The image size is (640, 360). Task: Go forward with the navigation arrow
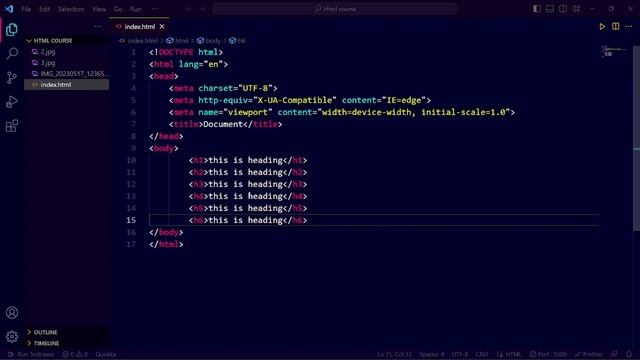click(202, 9)
